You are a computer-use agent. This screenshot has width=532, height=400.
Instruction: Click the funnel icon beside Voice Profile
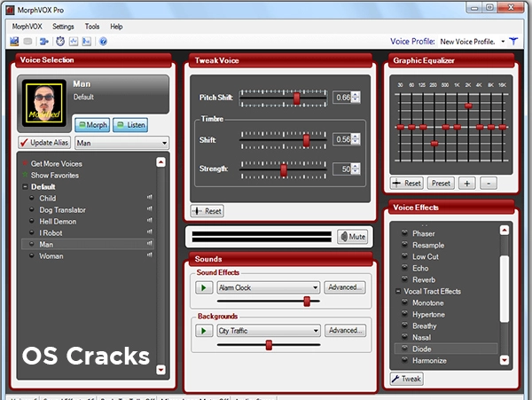513,42
